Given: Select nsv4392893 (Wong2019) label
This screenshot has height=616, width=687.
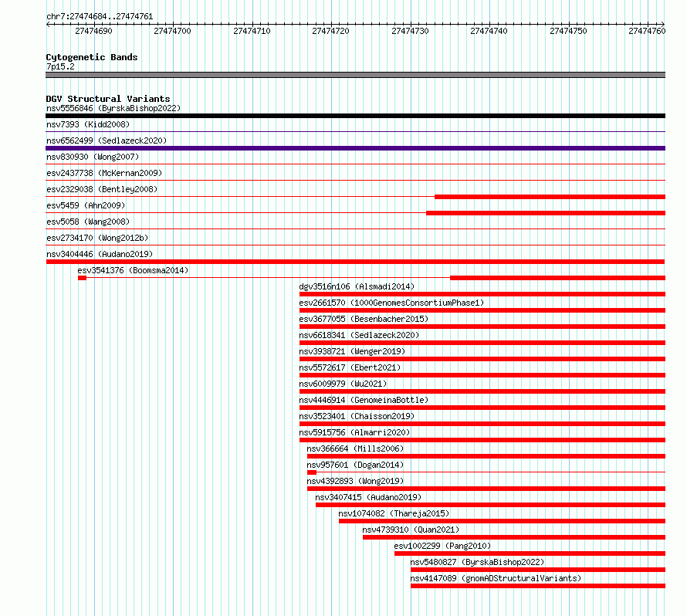Looking at the screenshot, I should tap(355, 481).
